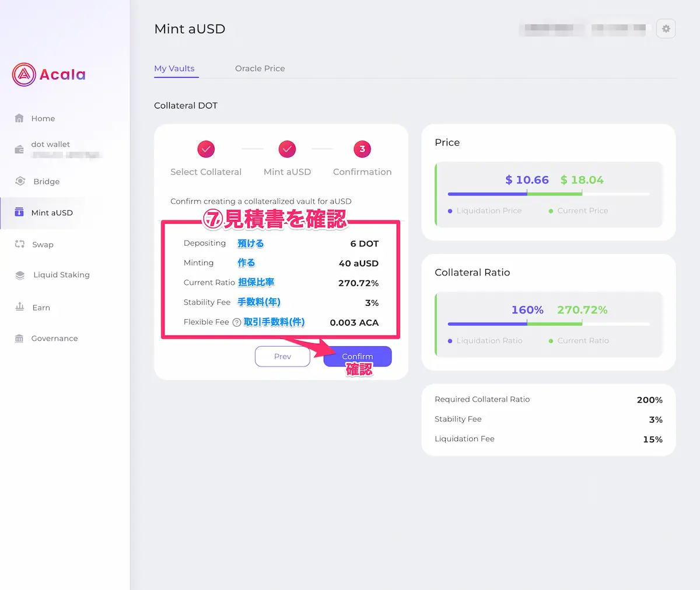The width and height of the screenshot is (700, 590).
Task: Click the Select Collateral completed step circle
Action: click(206, 149)
